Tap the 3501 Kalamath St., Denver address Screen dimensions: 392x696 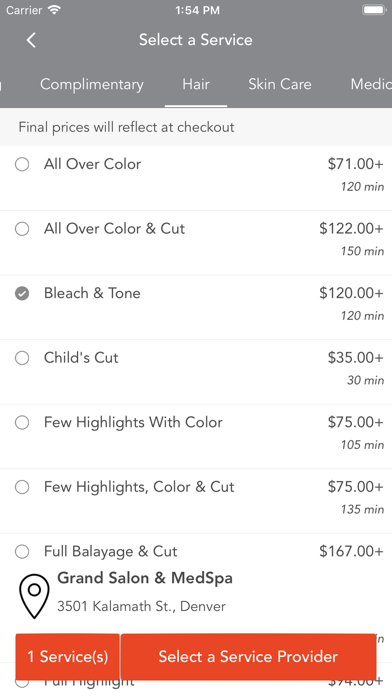pos(141,606)
